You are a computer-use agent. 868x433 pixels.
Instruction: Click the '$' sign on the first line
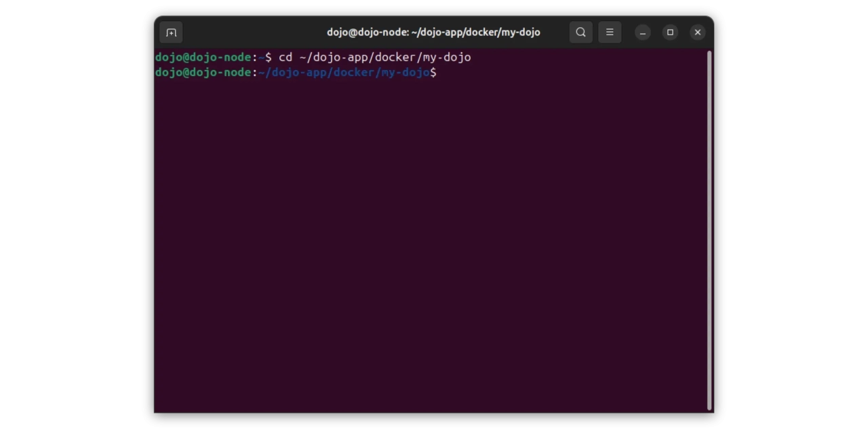tap(269, 58)
